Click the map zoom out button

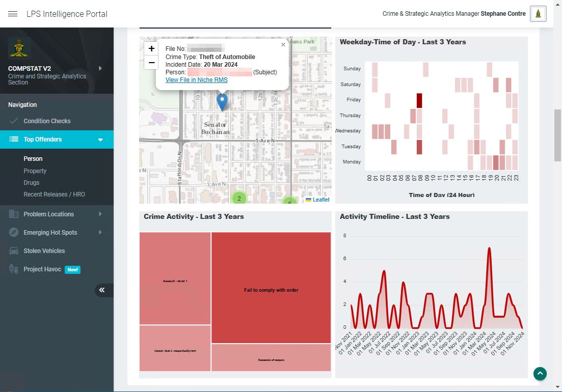pos(151,63)
